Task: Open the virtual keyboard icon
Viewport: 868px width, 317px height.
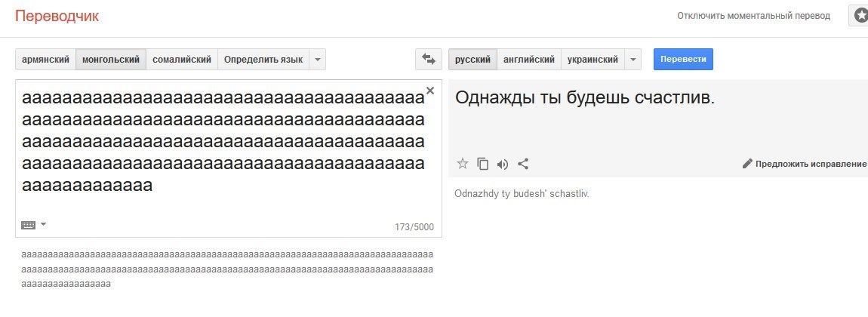Action: (28, 225)
